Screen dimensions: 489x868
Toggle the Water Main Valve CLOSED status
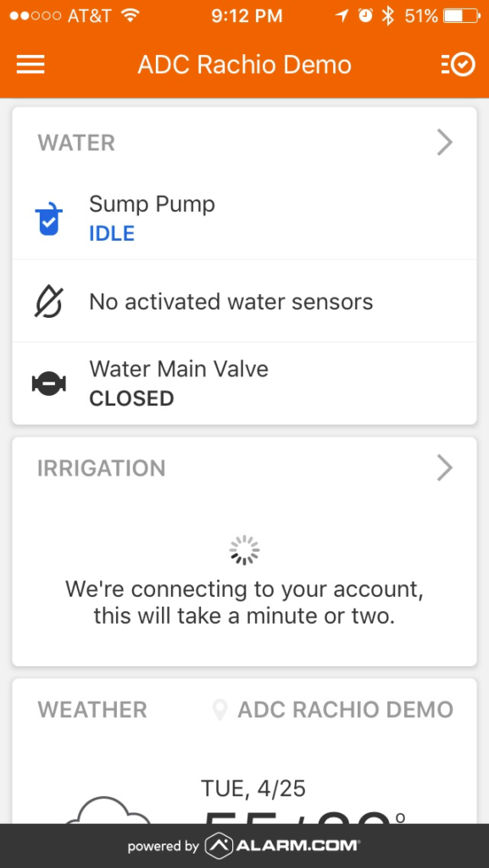pos(131,398)
